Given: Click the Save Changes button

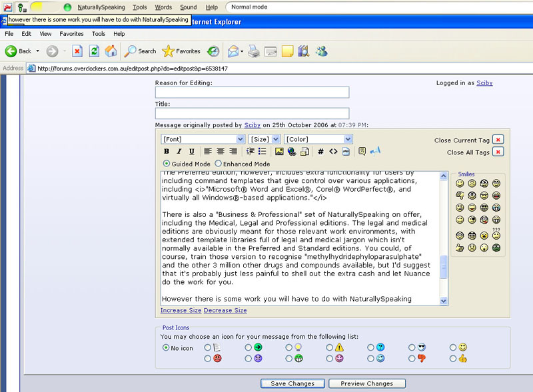Looking at the screenshot, I should pos(292,383).
